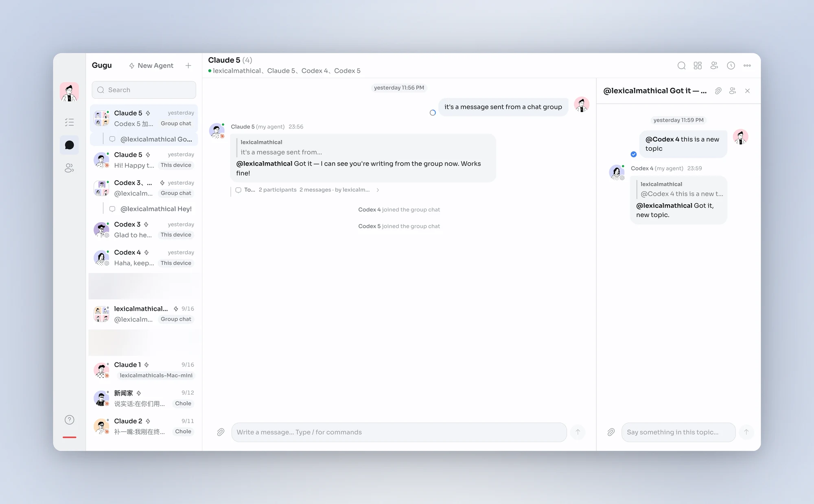
Task: Click New Agent button
Action: 151,65
